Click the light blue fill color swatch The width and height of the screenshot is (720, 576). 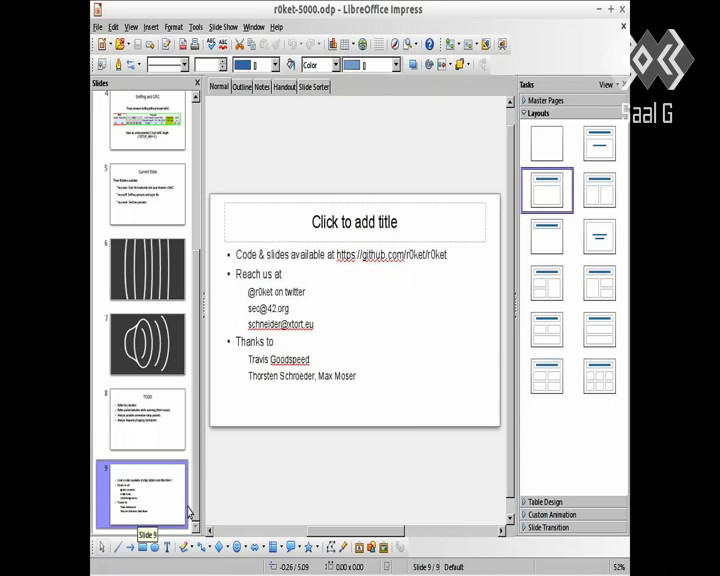(352, 65)
